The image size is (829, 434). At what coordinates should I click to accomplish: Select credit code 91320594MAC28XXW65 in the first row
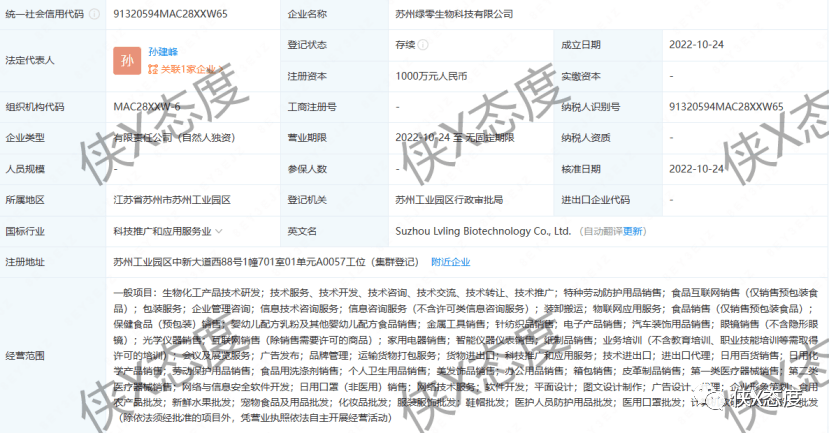(x=170, y=14)
